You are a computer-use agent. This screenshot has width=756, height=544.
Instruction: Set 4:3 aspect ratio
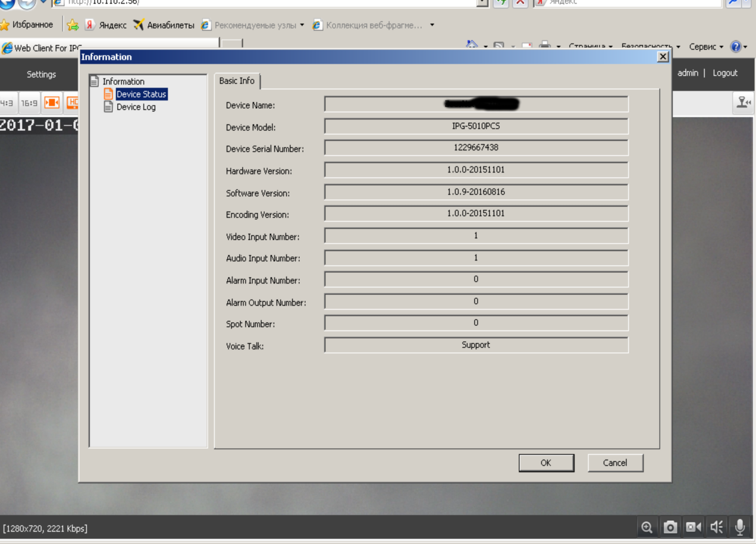pyautogui.click(x=7, y=103)
